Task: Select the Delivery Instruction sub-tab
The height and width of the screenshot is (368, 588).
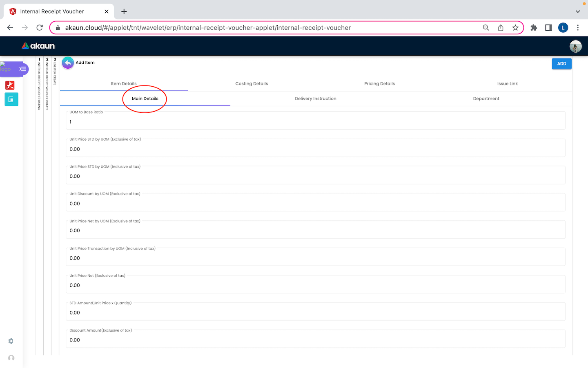Action: pyautogui.click(x=315, y=99)
